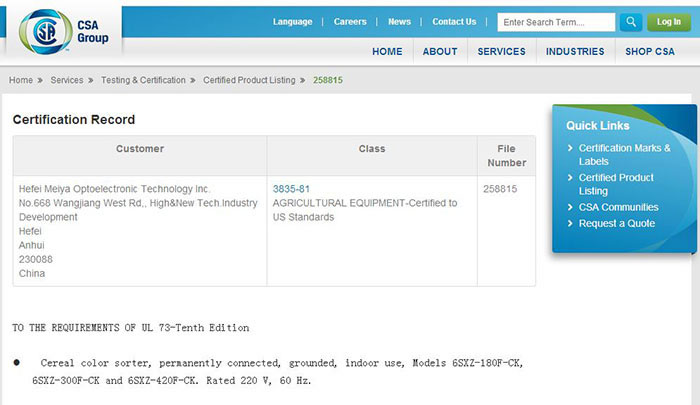
Task: Click the search magnifier icon
Action: click(x=630, y=22)
